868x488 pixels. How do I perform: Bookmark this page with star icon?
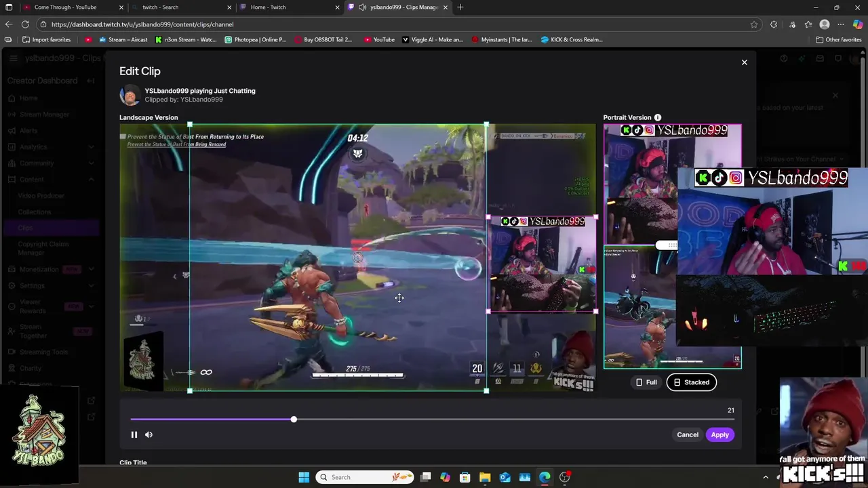click(x=754, y=24)
